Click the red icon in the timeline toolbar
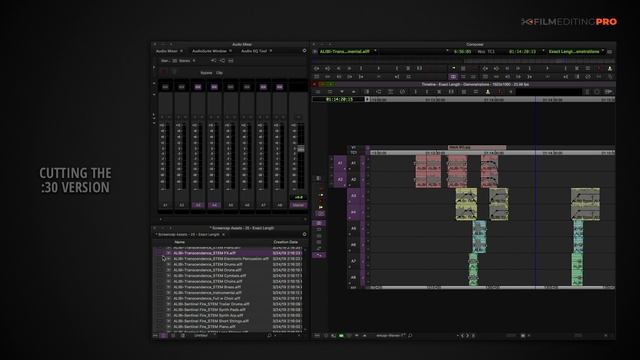This screenshot has width=640, height=360. coord(499,92)
